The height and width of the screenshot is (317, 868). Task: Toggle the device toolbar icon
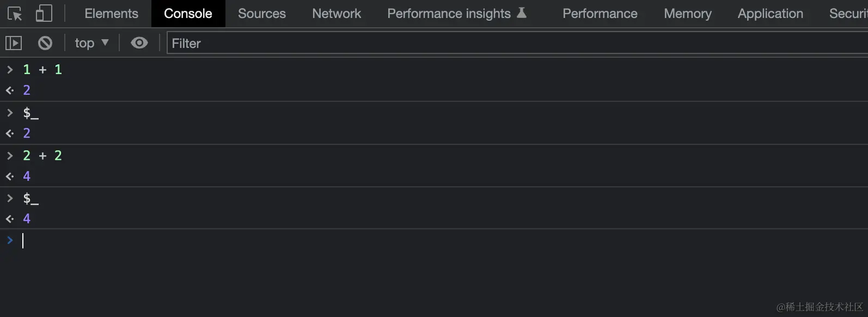click(x=44, y=14)
